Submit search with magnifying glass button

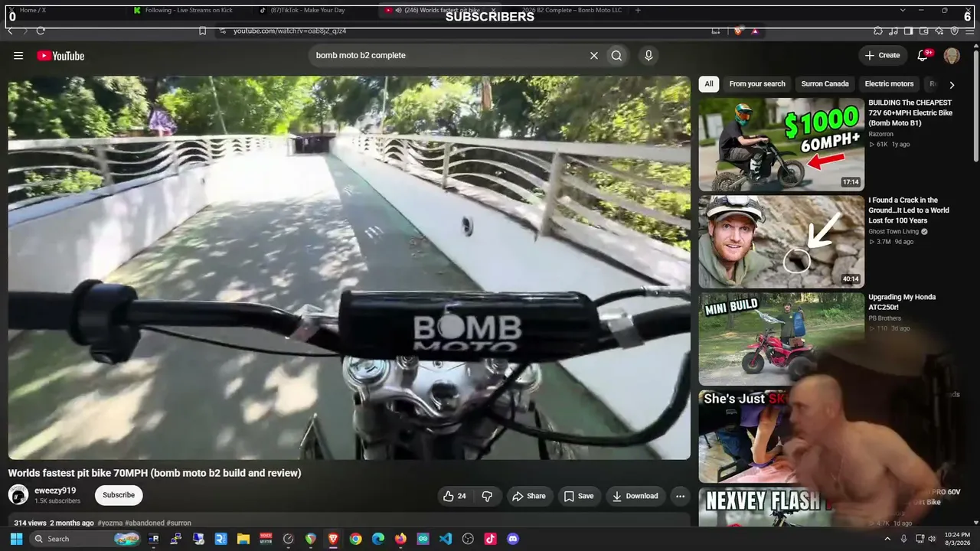tap(616, 55)
